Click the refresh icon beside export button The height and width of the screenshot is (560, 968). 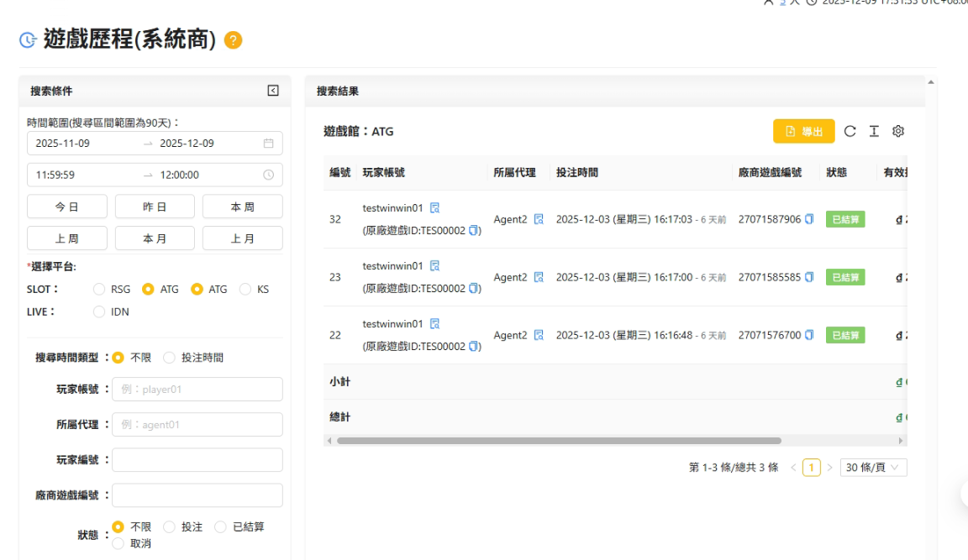850,131
